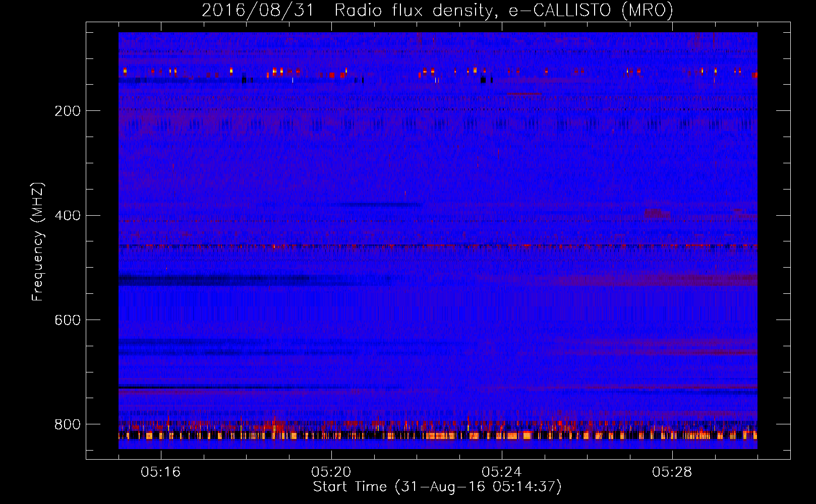Screen dimensions: 816x504
Task: Click the "Start Time (31-Aug-16 05:14:37)" axis label
Action: (437, 487)
